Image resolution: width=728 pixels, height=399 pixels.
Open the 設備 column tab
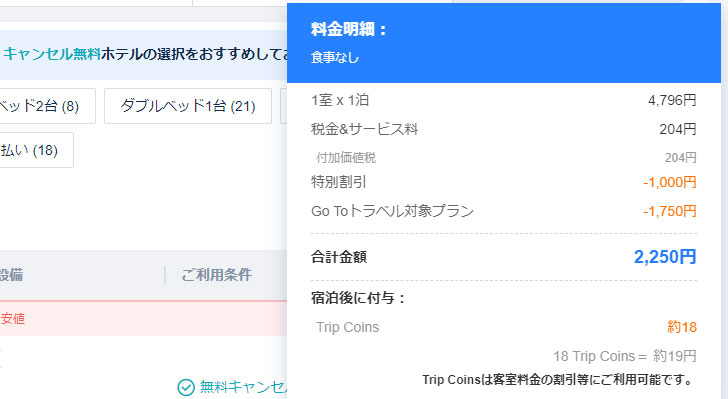pos(11,275)
